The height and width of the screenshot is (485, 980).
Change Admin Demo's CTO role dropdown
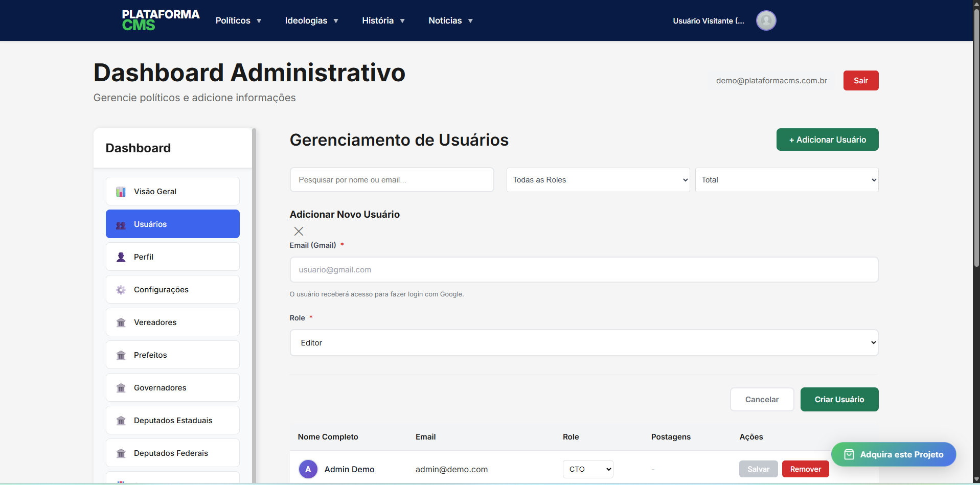pyautogui.click(x=588, y=469)
